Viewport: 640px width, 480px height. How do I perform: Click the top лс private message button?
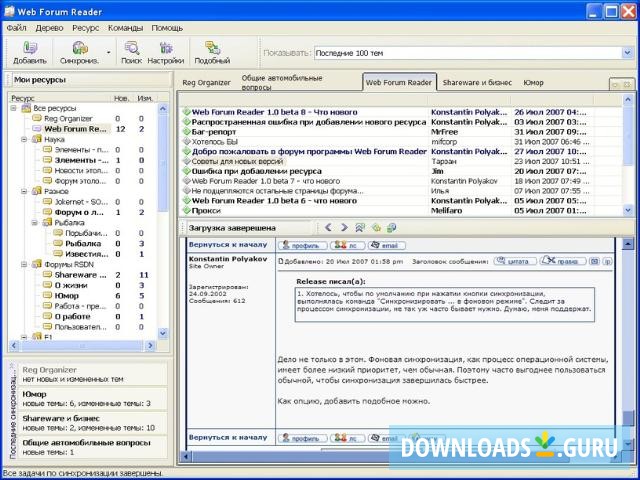(347, 245)
